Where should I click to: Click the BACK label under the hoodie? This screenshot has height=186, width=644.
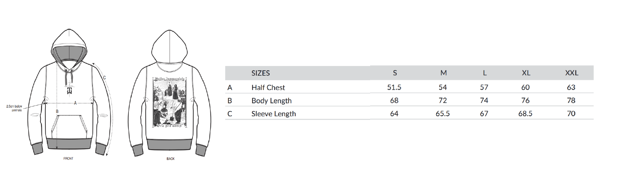tap(171, 159)
